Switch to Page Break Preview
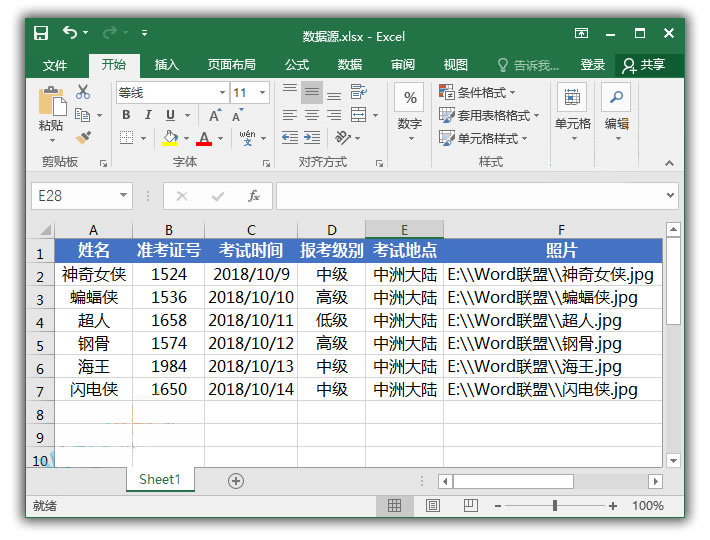Viewport: 710px width, 540px height. (x=470, y=506)
